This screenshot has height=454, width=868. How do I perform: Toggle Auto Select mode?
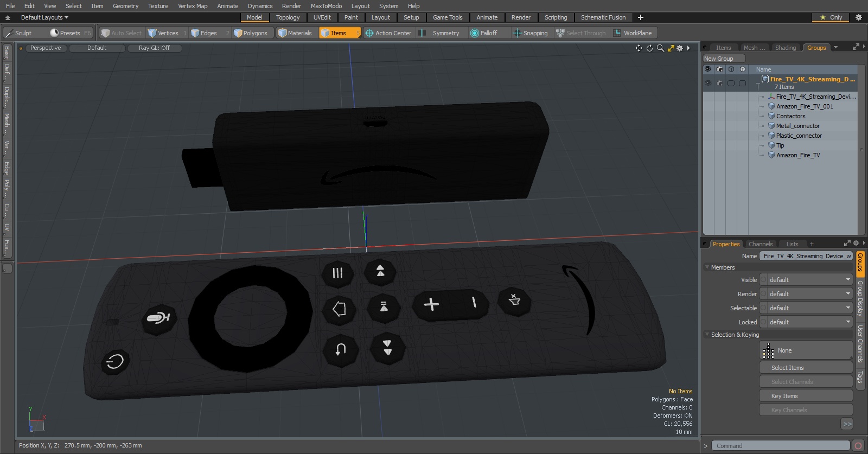(x=122, y=33)
